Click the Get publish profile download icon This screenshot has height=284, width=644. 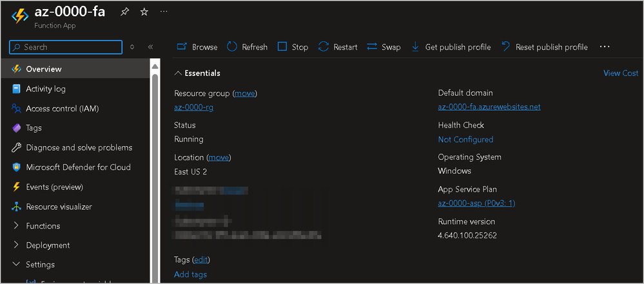415,47
